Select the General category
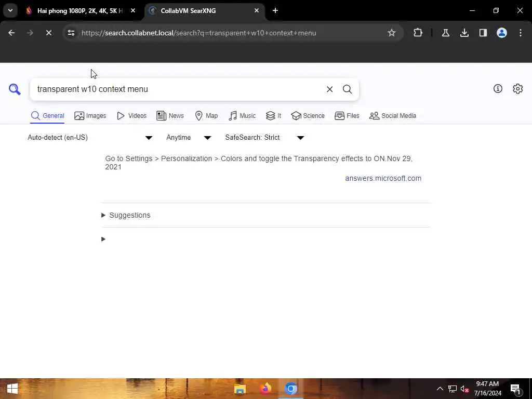The image size is (532, 399). click(47, 116)
